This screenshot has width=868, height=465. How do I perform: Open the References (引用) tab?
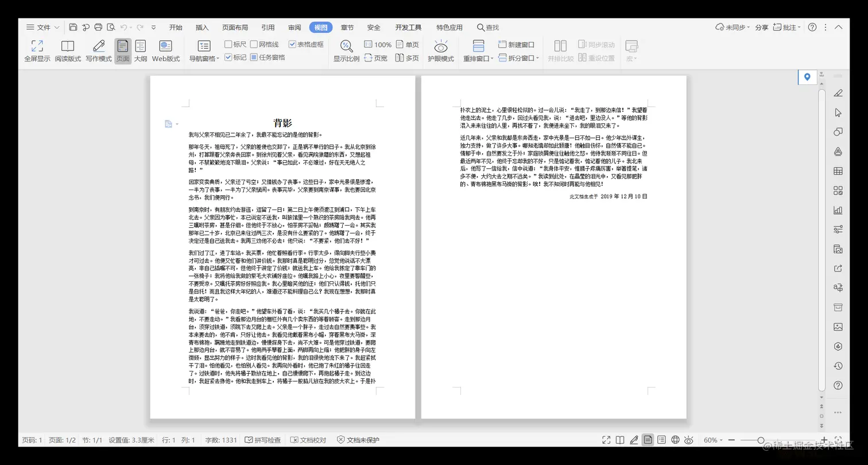[268, 27]
